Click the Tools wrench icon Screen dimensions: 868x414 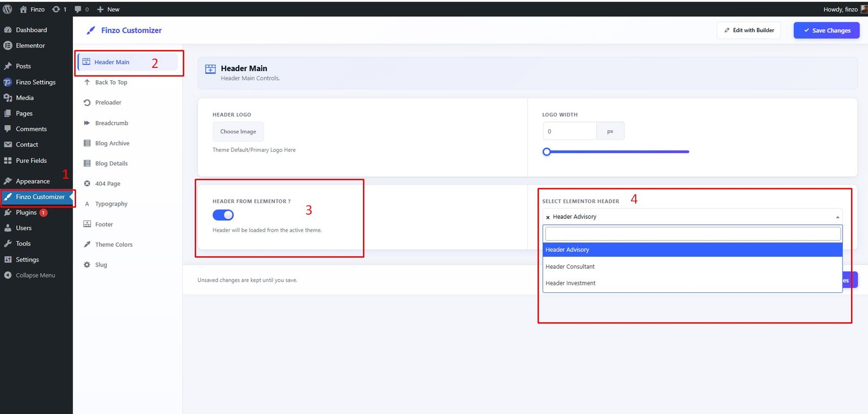click(8, 244)
